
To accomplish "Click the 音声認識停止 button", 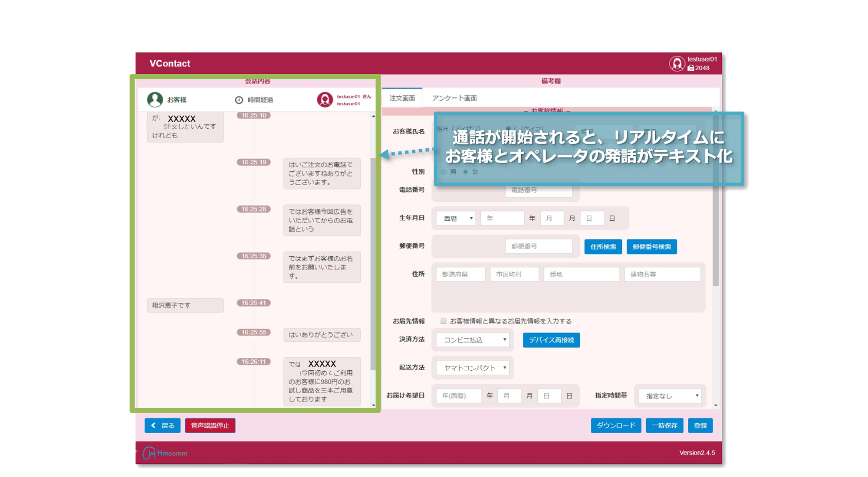I will pyautogui.click(x=210, y=426).
